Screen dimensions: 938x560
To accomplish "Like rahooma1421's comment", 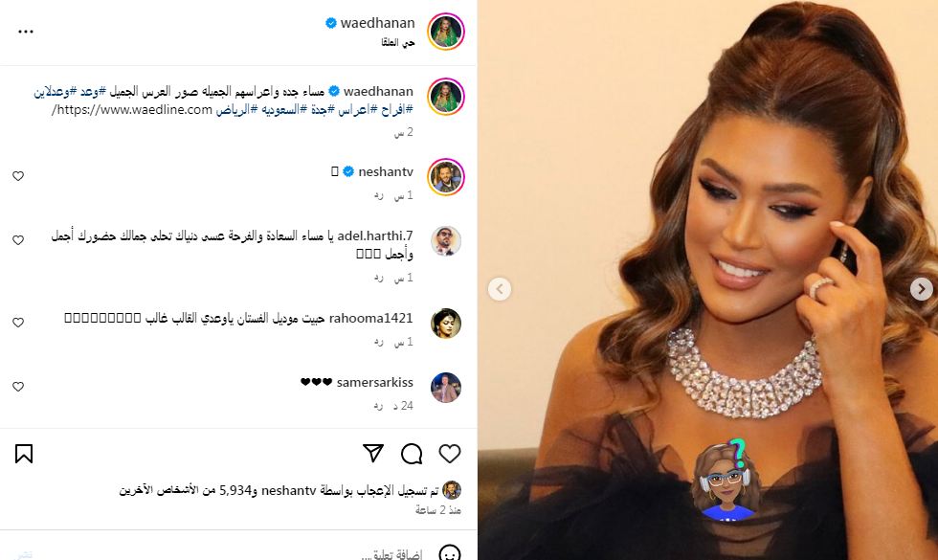I will pyautogui.click(x=18, y=323).
